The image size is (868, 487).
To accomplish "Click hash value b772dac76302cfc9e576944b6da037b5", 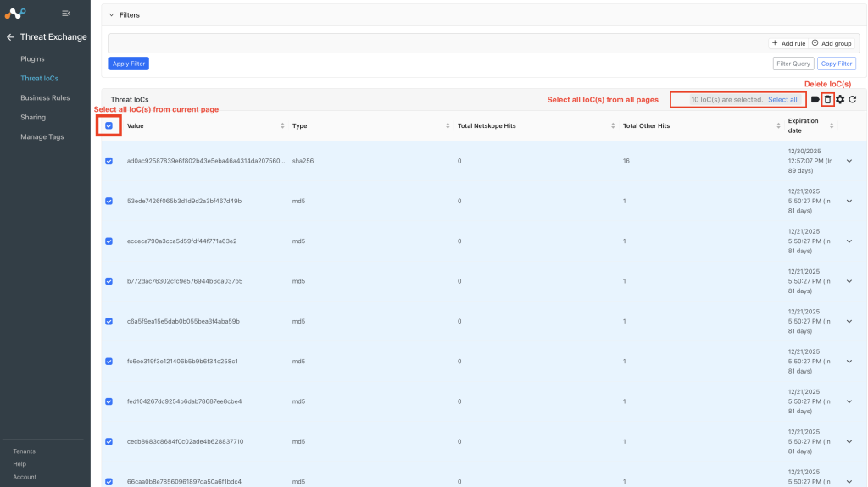I will click(184, 281).
